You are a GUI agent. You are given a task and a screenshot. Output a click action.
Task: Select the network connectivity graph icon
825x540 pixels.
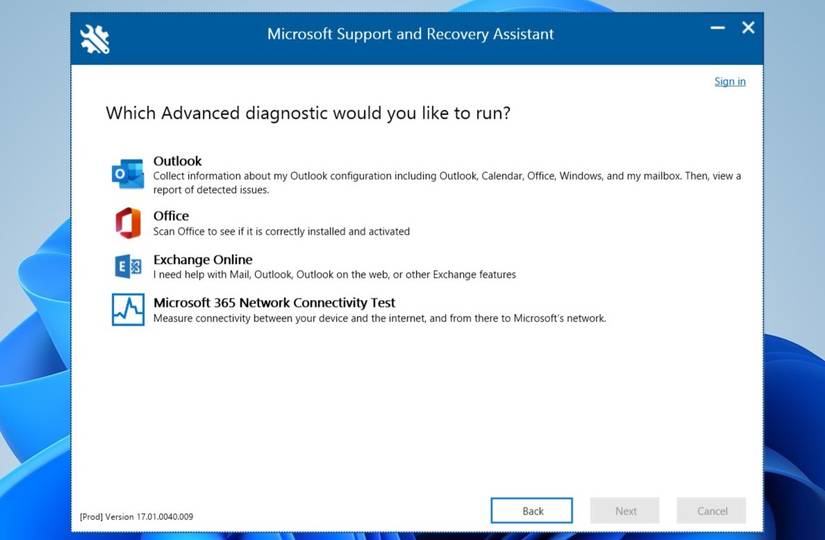click(128, 309)
